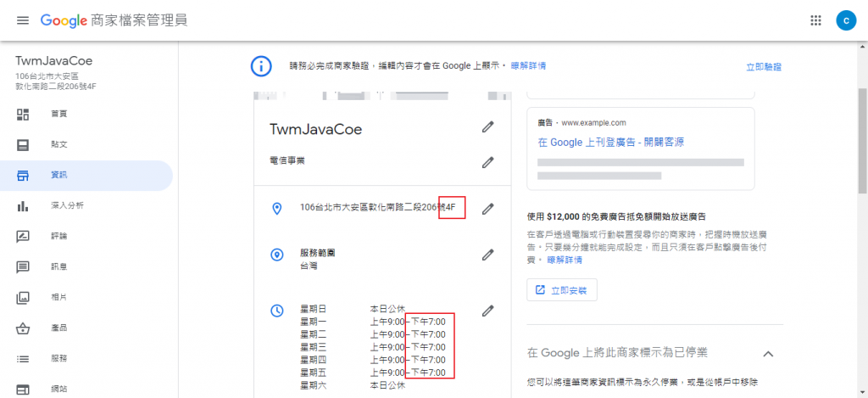Open the hamburger main menu

click(22, 20)
